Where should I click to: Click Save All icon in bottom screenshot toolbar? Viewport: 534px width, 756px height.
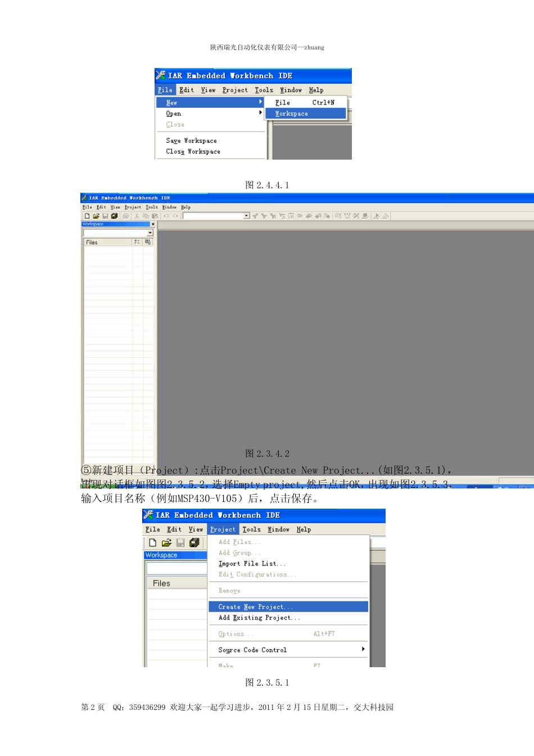[194, 542]
